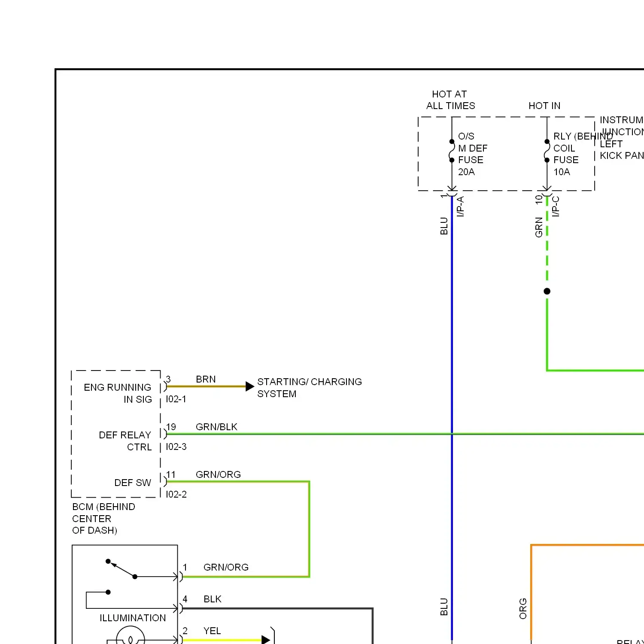644x644 pixels.
Task: Click the DEF RELAY CTRL label
Action: tap(125, 441)
